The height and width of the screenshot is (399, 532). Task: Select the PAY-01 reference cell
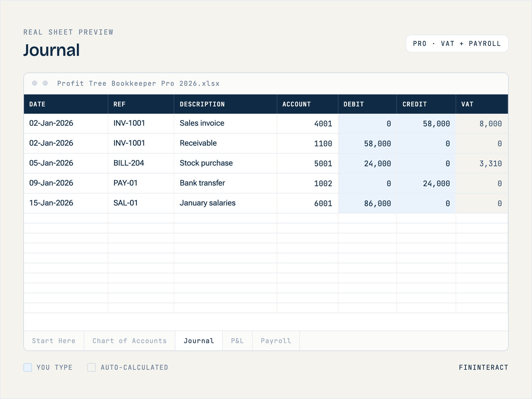point(141,183)
